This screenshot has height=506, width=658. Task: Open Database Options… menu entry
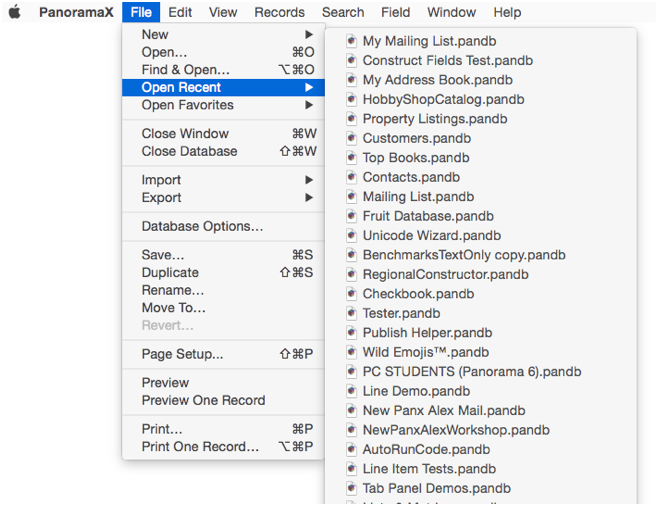(x=223, y=226)
